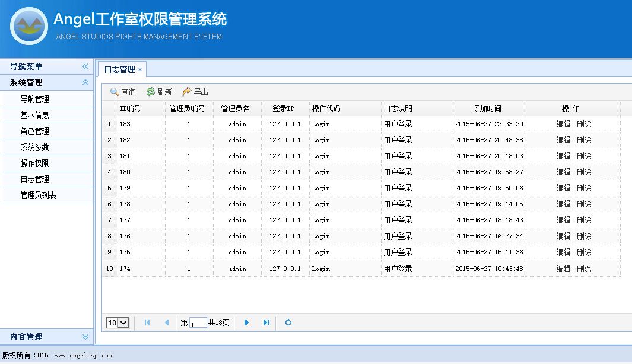Sort by the 登录IP column header

(285, 108)
